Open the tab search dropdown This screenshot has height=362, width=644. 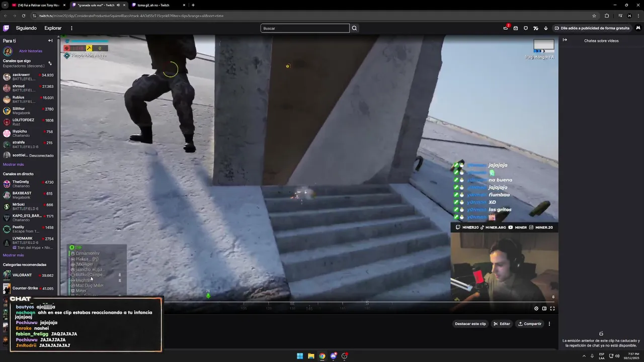point(4,5)
